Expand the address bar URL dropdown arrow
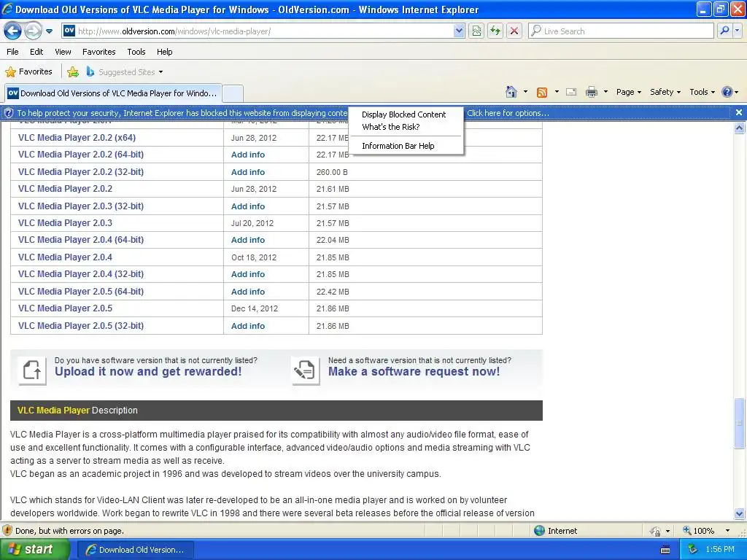 point(459,31)
